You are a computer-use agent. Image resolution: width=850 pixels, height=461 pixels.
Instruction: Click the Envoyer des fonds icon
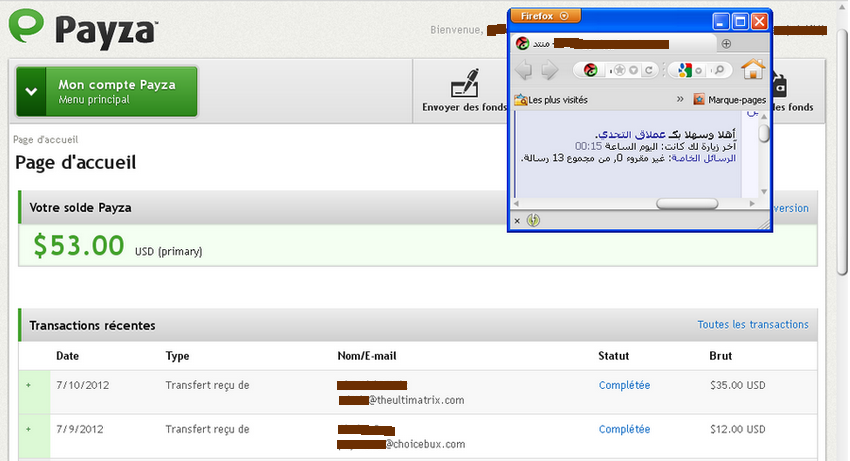pos(465,83)
